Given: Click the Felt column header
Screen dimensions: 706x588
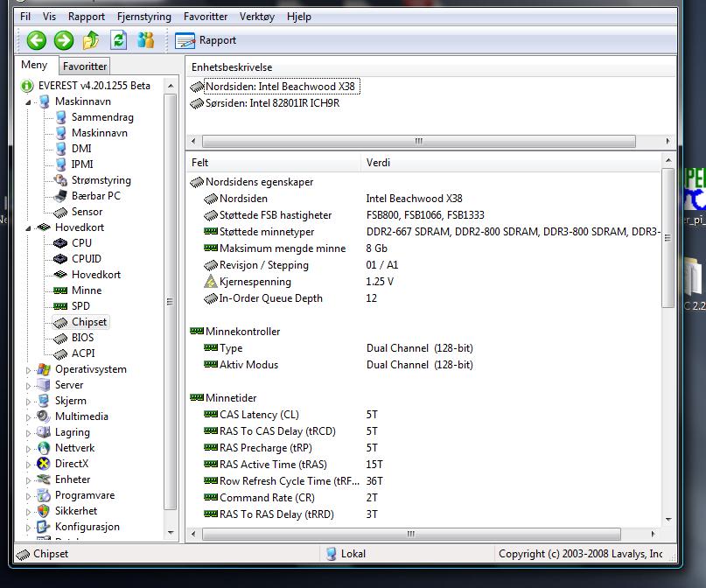Looking at the screenshot, I should click(x=273, y=163).
